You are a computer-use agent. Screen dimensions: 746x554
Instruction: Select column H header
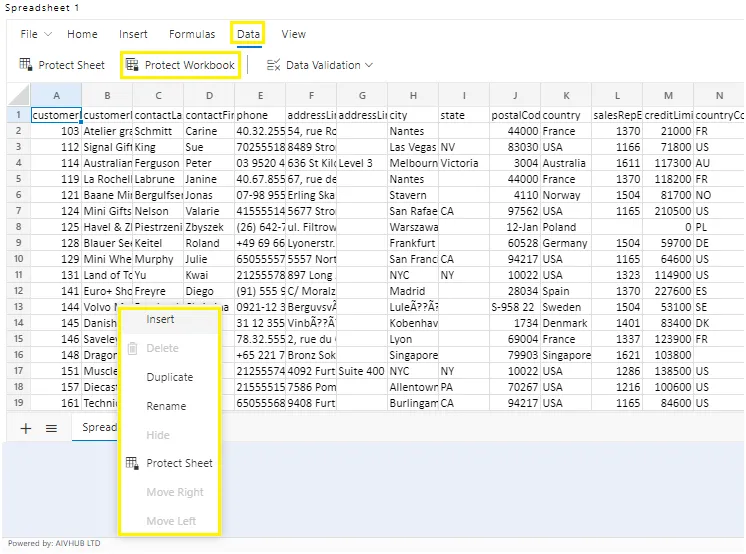[413, 95]
